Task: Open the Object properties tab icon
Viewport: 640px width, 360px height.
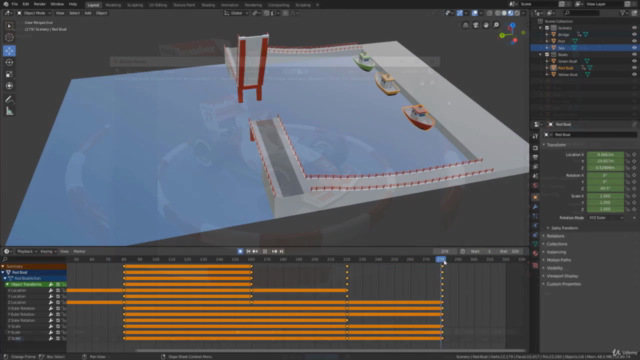Action: pyautogui.click(x=535, y=198)
